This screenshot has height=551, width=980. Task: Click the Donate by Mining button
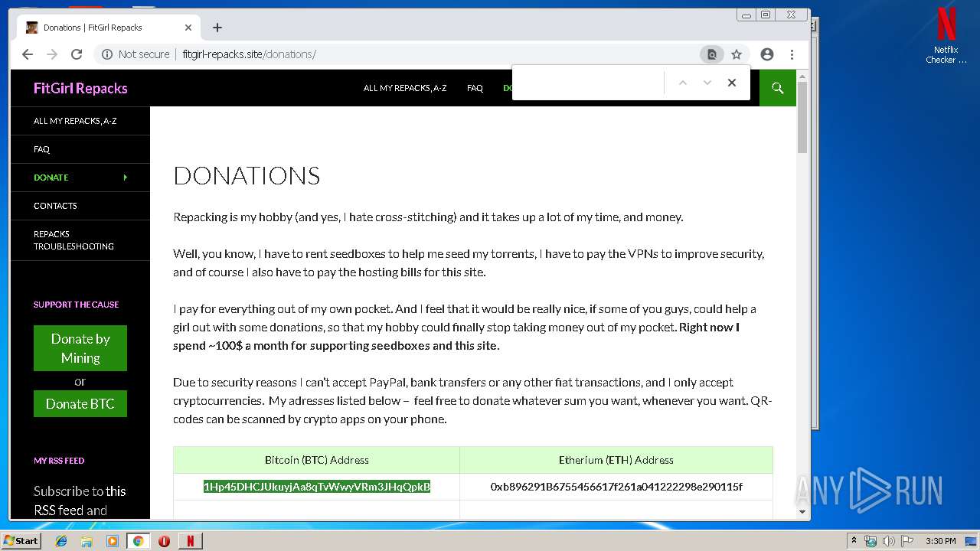pyautogui.click(x=80, y=348)
